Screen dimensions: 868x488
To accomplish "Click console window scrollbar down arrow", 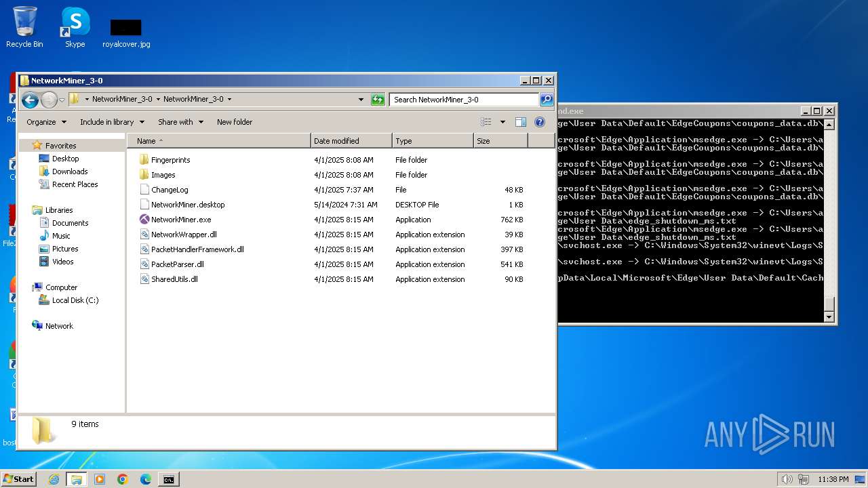I will [829, 317].
